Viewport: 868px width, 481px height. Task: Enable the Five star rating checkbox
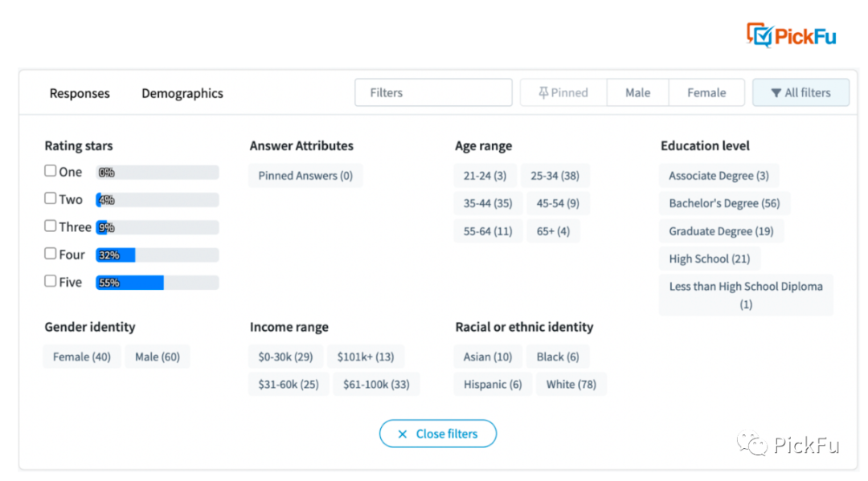point(51,281)
